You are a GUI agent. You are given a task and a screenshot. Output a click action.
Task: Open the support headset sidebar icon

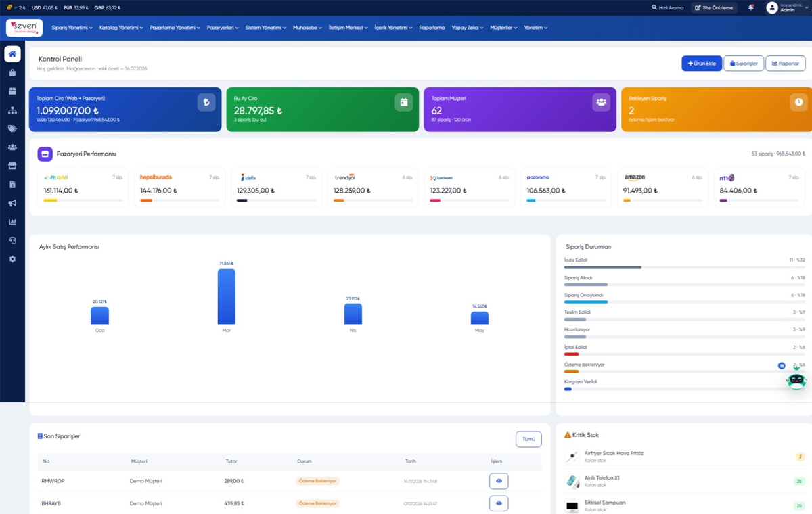(12, 241)
